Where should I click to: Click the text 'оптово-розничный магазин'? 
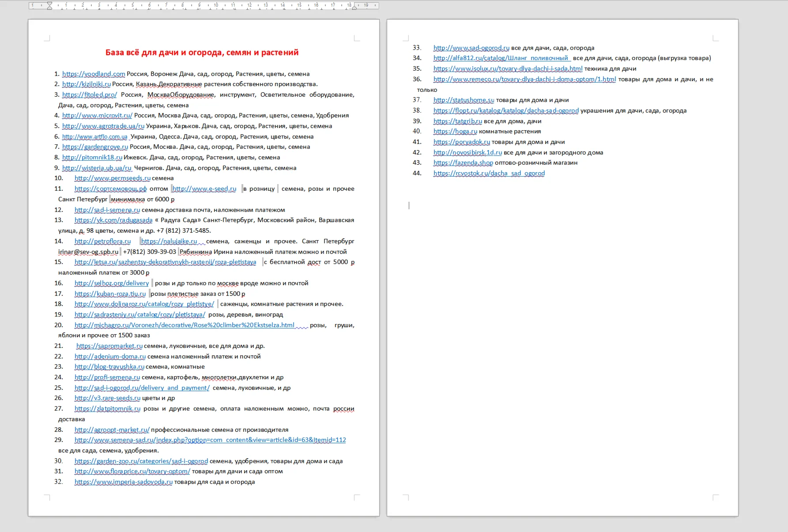[536, 162]
